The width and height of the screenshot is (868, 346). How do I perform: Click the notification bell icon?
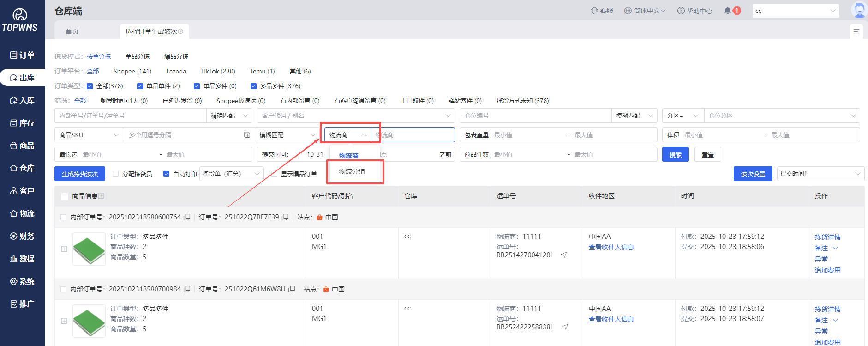pyautogui.click(x=728, y=11)
